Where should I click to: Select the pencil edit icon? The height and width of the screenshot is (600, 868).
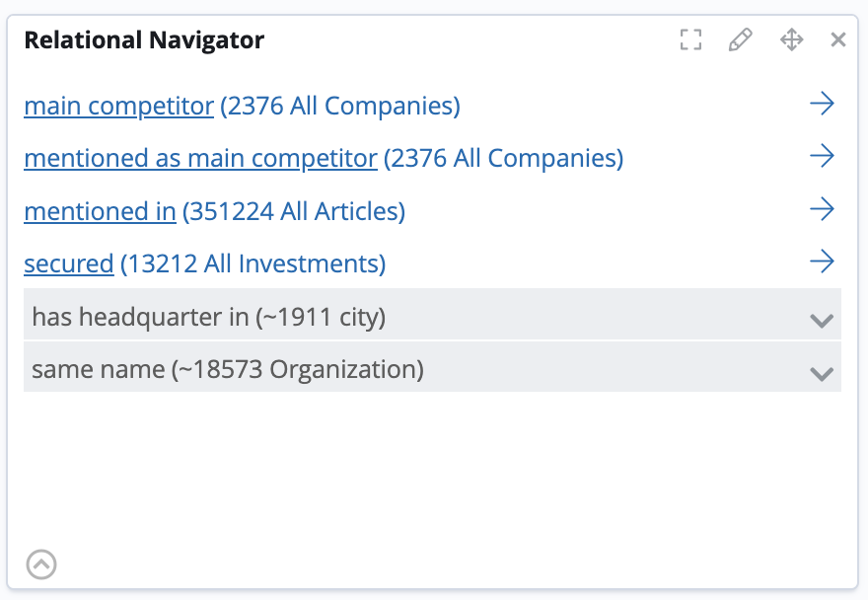coord(741,39)
